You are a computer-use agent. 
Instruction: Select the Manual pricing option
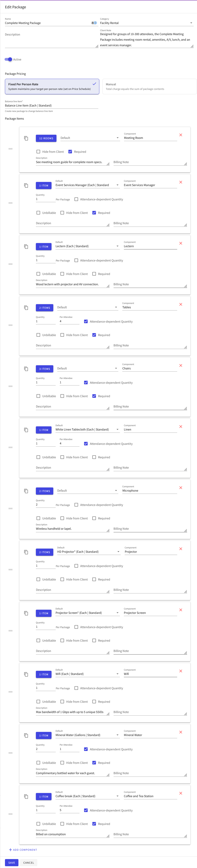(x=149, y=87)
